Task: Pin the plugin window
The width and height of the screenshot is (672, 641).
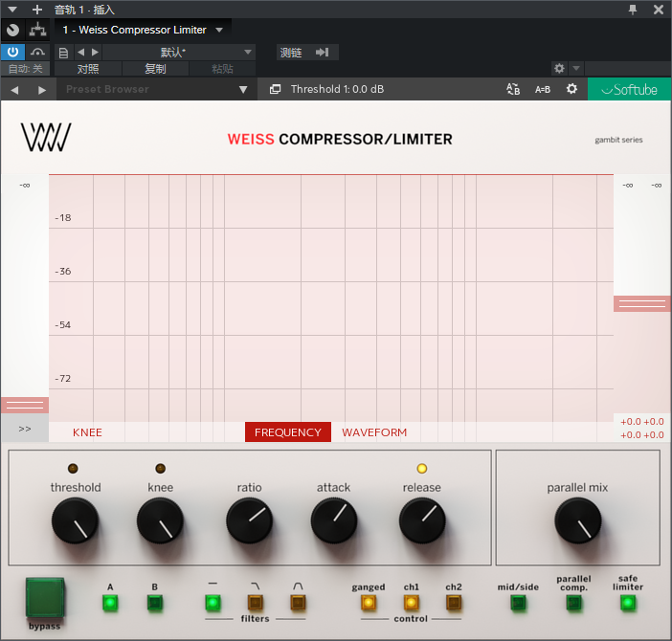Action: click(x=632, y=9)
